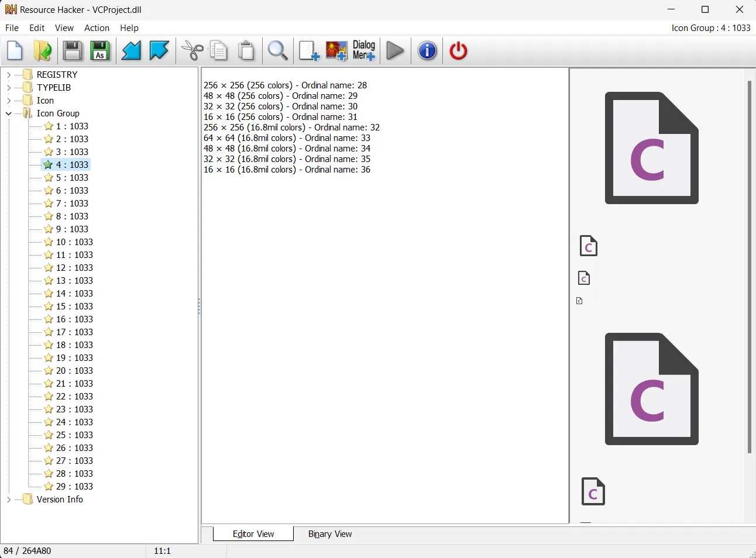This screenshot has height=558, width=756.
Task: Click the red power Exit icon
Action: 458,51
